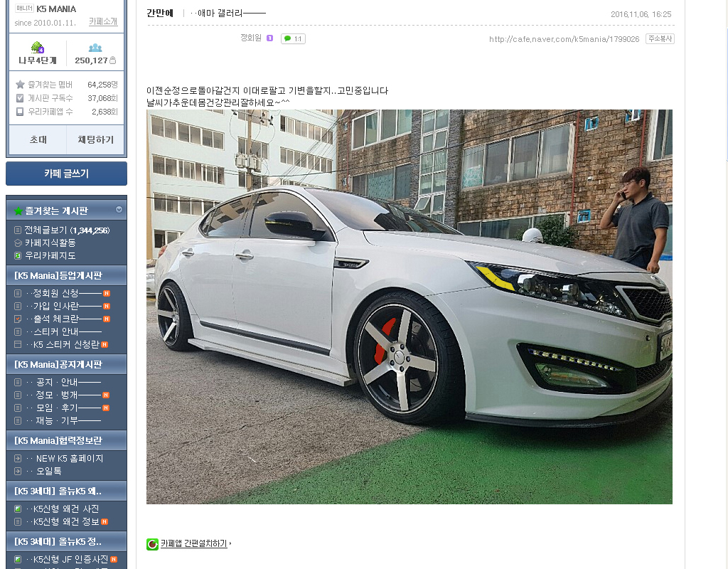728x569 pixels.
Task: Expand the [K5 Mania]공지게시판 section header
Action: click(58, 364)
